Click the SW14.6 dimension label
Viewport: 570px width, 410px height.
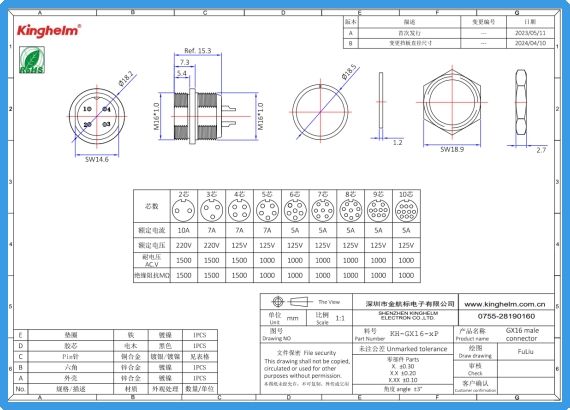[97, 159]
